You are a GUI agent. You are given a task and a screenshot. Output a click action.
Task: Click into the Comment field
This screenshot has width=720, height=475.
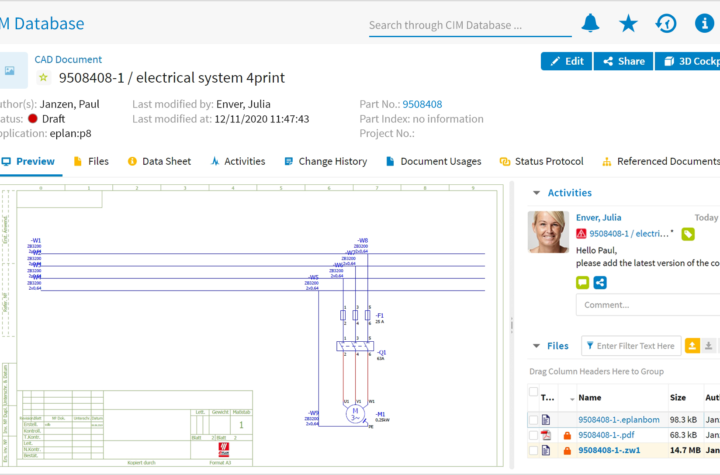click(x=648, y=305)
